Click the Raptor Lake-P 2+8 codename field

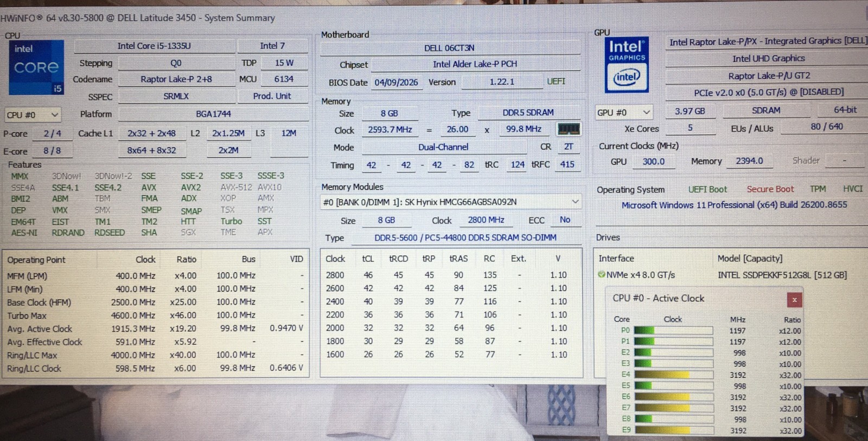176,79
